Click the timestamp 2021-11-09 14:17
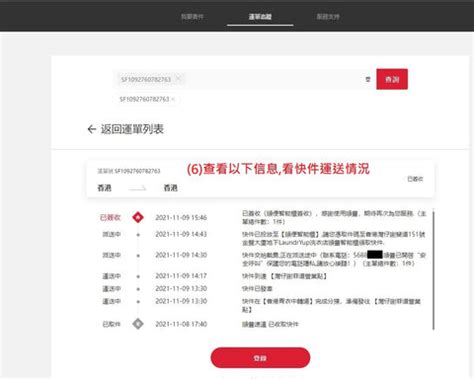The width and height of the screenshot is (474, 379). 181,276
